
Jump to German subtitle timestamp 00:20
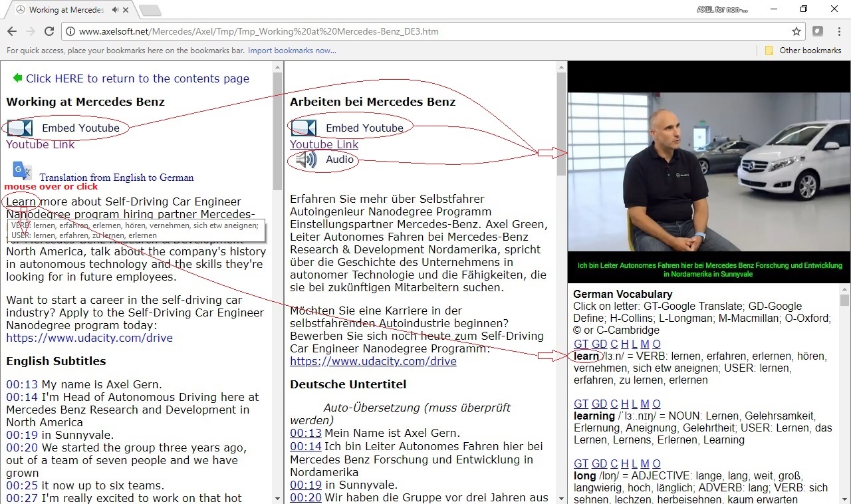(x=306, y=497)
